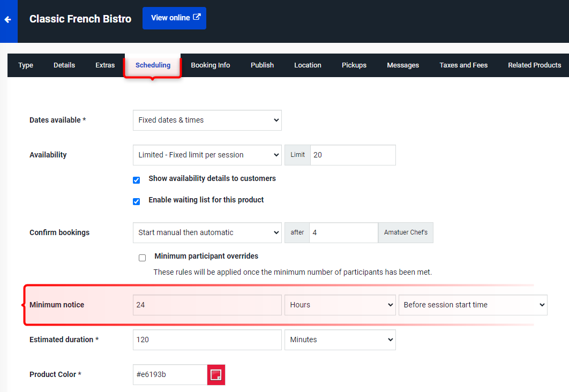
Task: Select the Scheduling tab
Action: [x=153, y=65]
